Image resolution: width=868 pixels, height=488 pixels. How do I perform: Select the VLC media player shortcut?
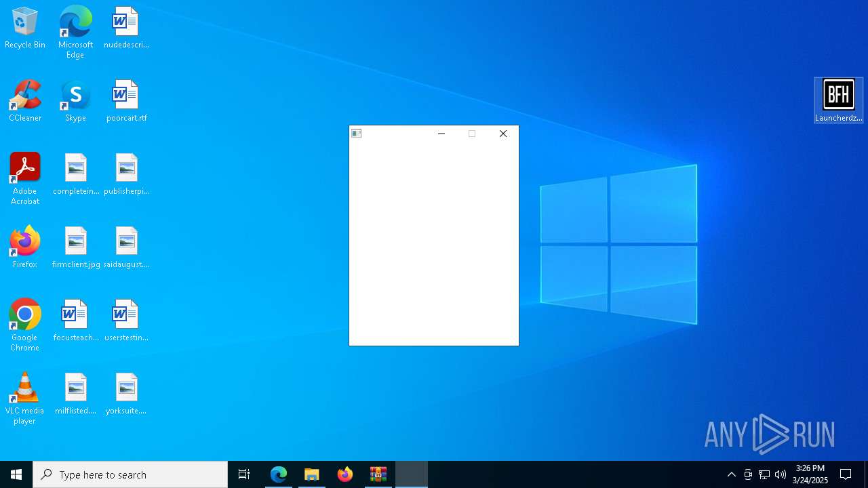(x=25, y=399)
